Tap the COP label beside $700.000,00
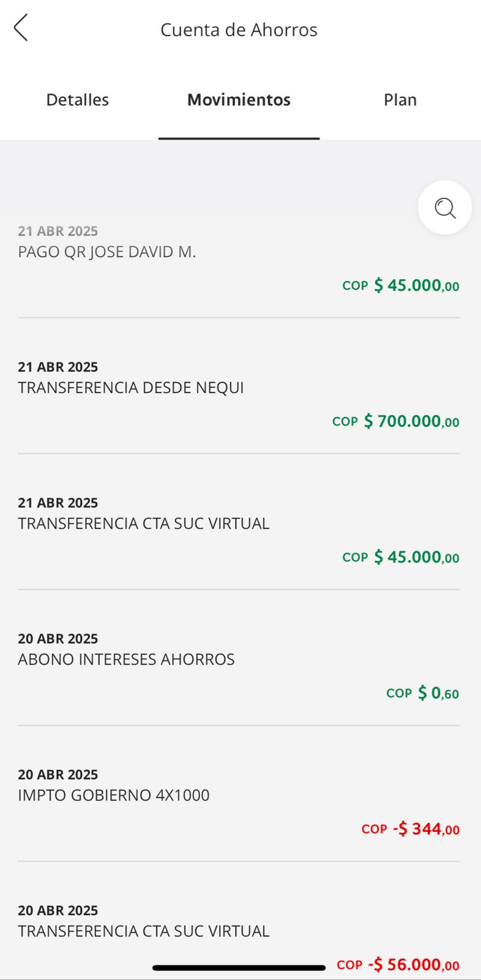The image size is (481, 980). tap(345, 422)
